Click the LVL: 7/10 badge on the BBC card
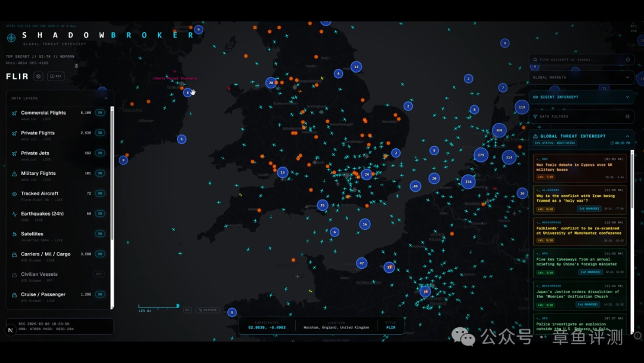 545,177
